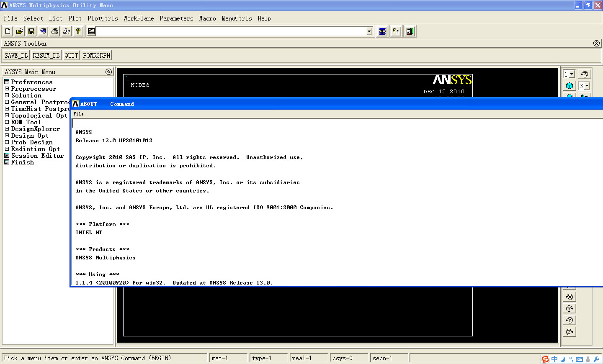Click the POWRGRPH toolbar button

(97, 55)
